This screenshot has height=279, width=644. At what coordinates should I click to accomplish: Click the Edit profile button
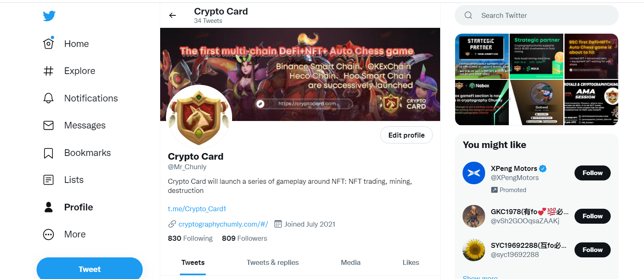pyautogui.click(x=406, y=135)
